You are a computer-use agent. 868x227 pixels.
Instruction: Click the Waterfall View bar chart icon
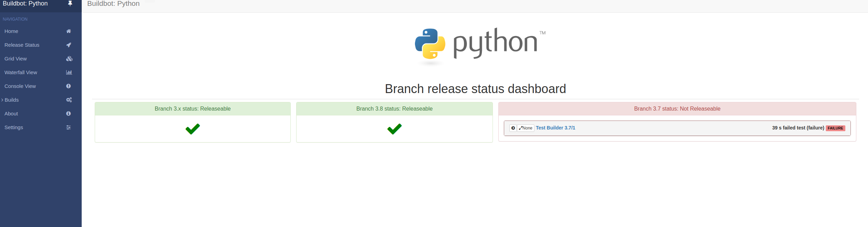pyautogui.click(x=69, y=72)
